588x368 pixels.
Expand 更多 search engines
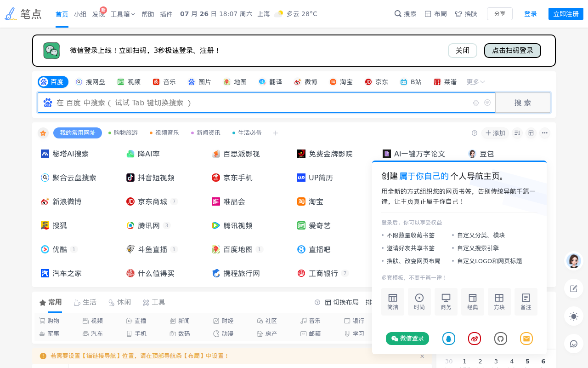click(x=476, y=82)
